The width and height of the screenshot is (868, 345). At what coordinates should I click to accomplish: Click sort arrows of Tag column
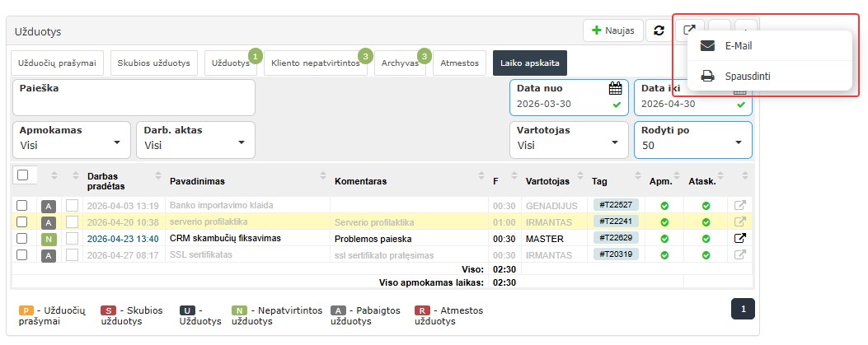[637, 175]
